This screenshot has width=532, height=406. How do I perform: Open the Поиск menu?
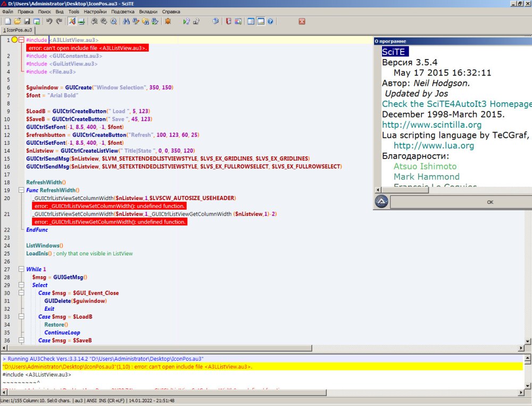pos(45,12)
